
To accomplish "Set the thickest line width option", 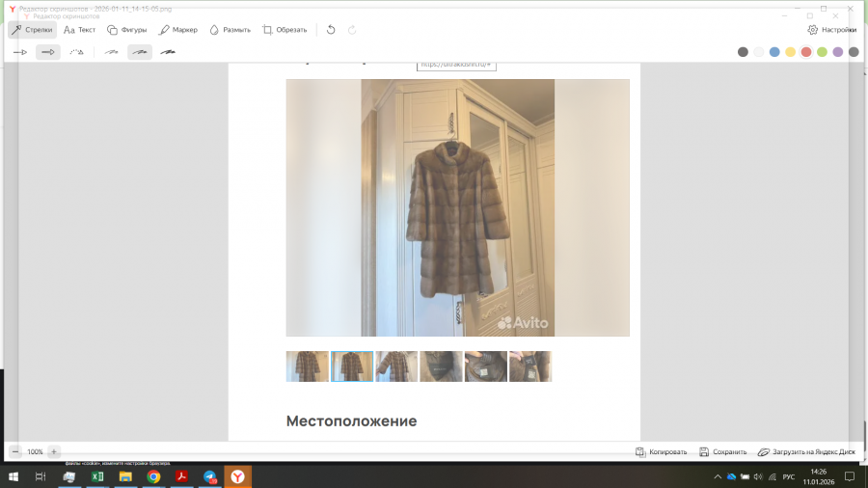I will click(168, 52).
